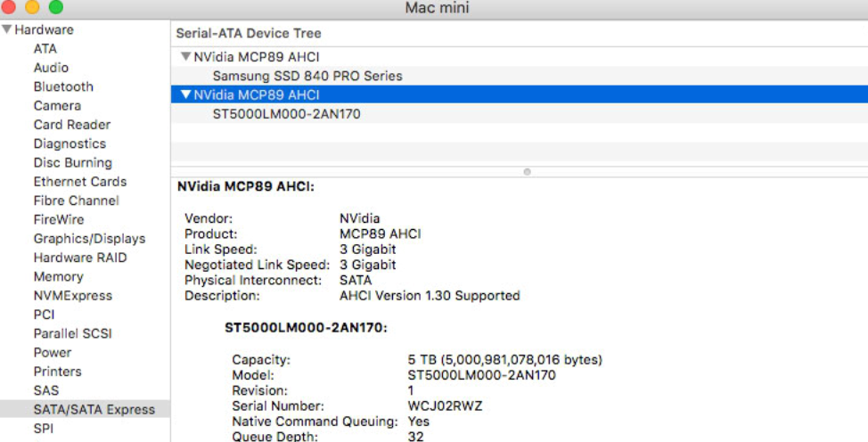The width and height of the screenshot is (868, 442).
Task: Select NVMExpress in the sidebar
Action: coord(72,295)
